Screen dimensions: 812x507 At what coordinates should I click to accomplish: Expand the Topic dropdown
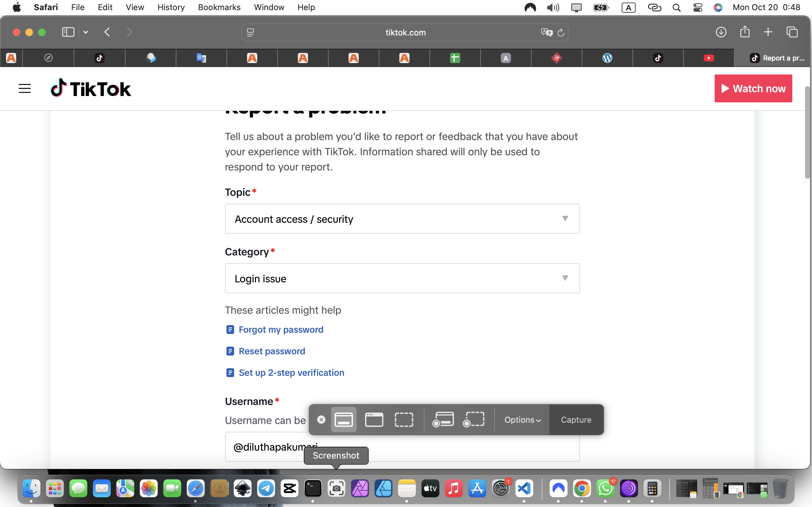click(402, 219)
